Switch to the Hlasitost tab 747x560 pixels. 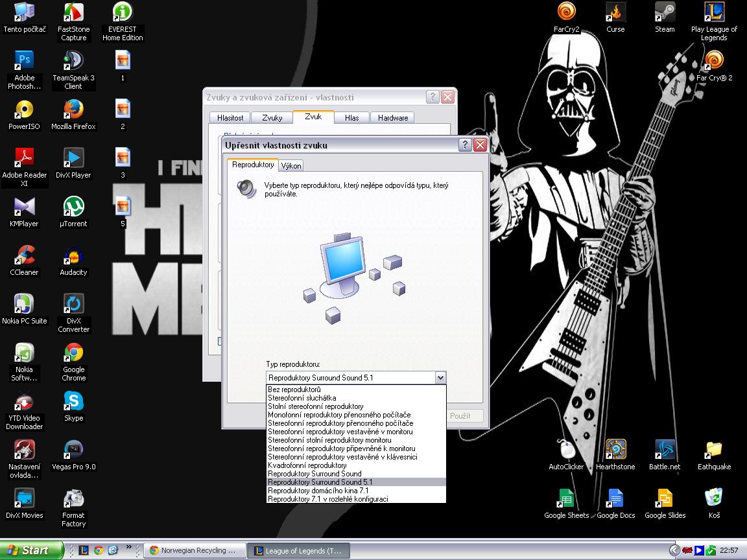pyautogui.click(x=230, y=118)
